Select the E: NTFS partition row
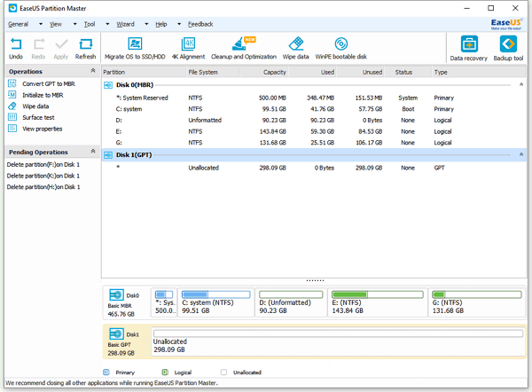The height and width of the screenshot is (392, 532). coord(314,131)
